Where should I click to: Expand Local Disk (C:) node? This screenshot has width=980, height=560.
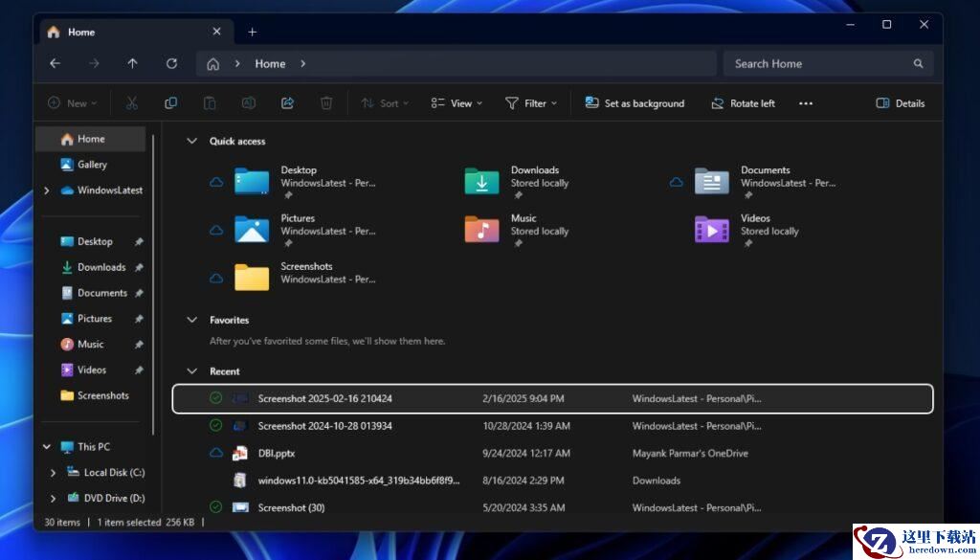pos(54,473)
